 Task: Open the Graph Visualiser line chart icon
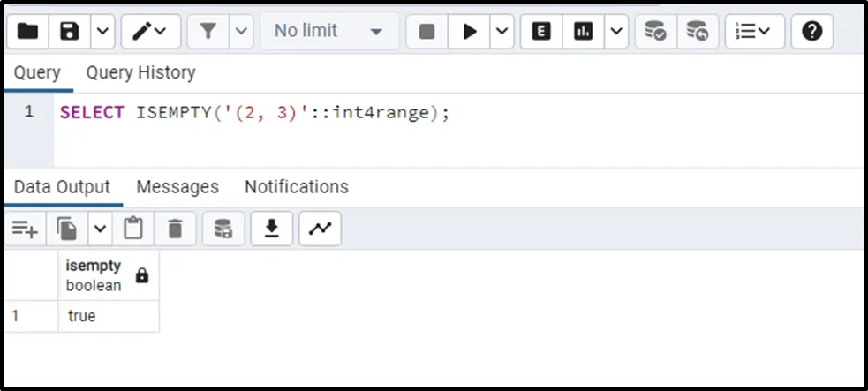click(x=320, y=229)
